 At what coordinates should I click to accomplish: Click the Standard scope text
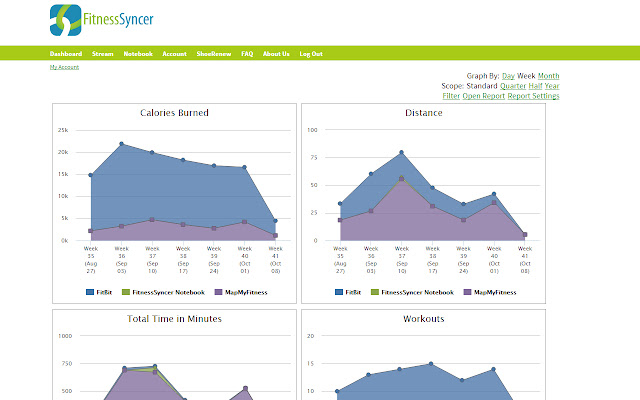point(482,86)
